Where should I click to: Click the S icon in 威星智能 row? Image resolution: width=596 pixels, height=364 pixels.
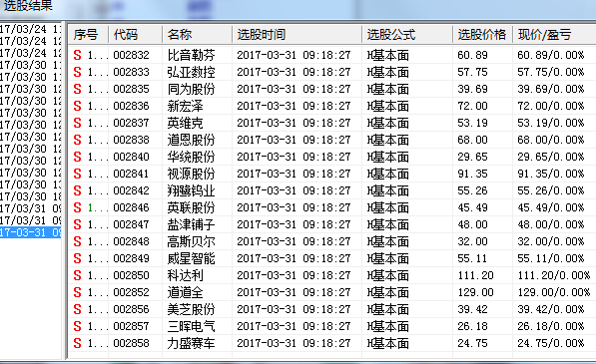point(78,258)
